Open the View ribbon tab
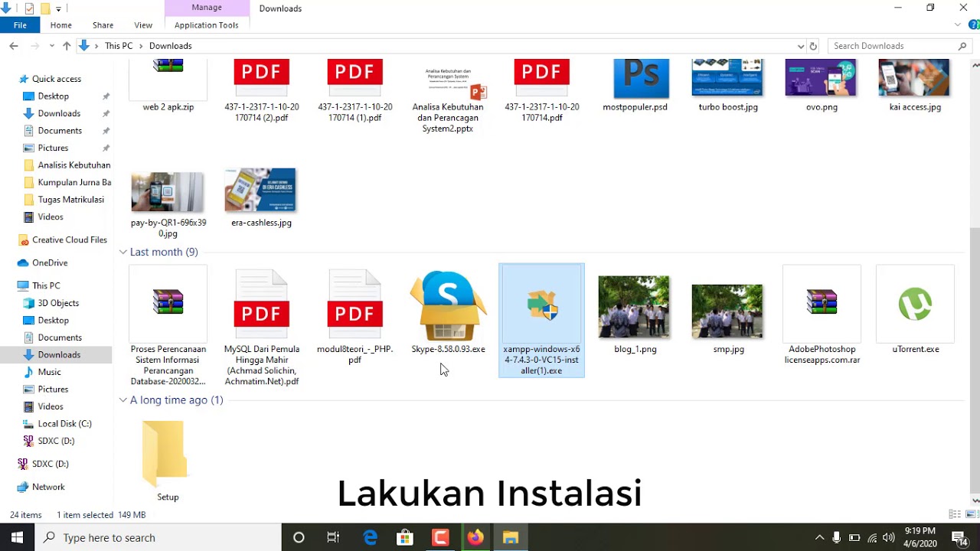980x551 pixels. point(143,25)
